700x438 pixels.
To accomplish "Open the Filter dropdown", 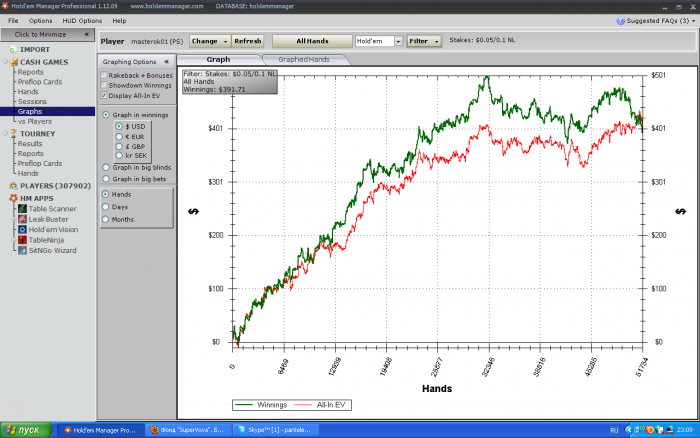I will pos(424,41).
